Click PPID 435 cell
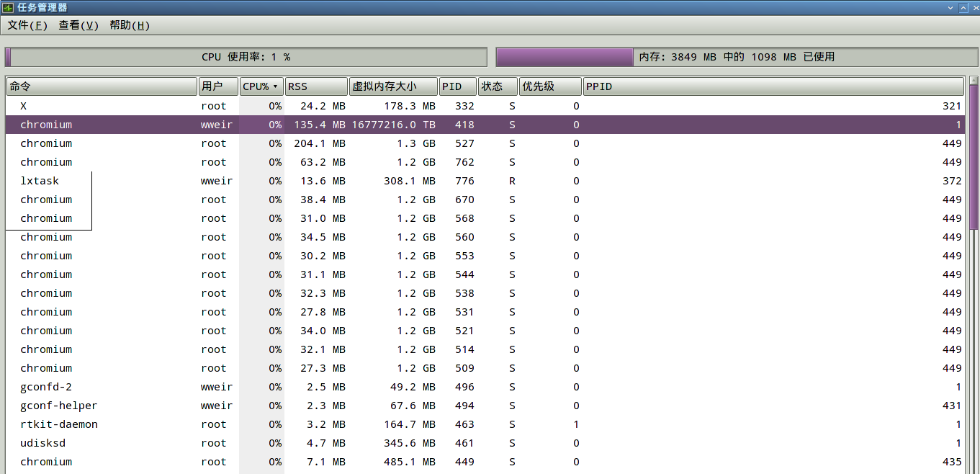The width and height of the screenshot is (980, 474). [952, 462]
